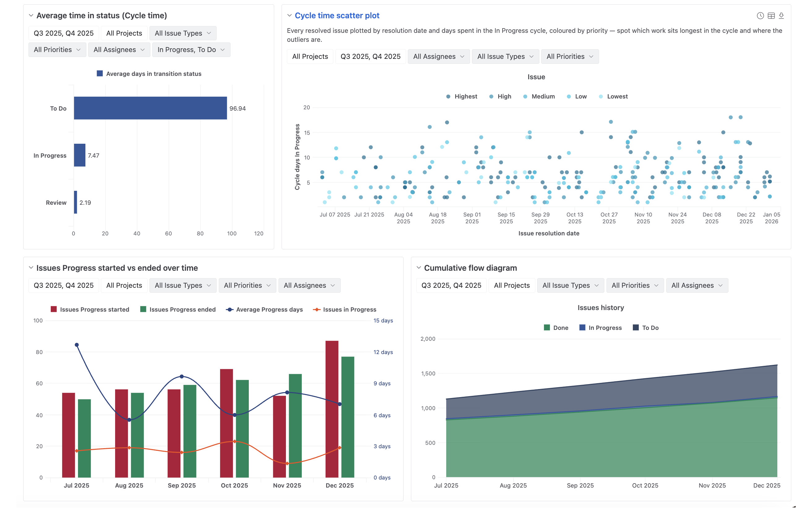Open All Priorities dropdown in scatter plot panel

point(570,56)
